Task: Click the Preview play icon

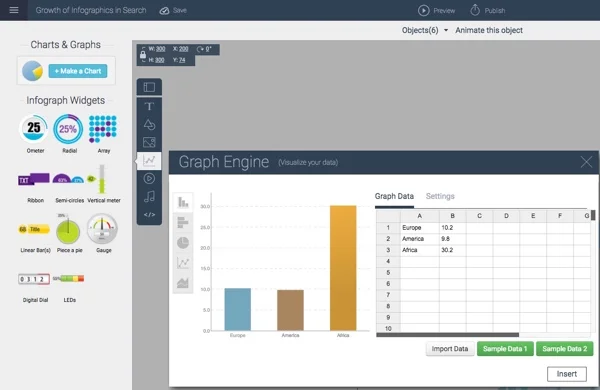Action: click(x=423, y=10)
